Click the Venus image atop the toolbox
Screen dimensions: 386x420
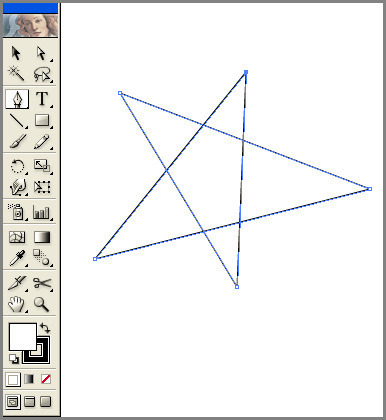pos(30,25)
